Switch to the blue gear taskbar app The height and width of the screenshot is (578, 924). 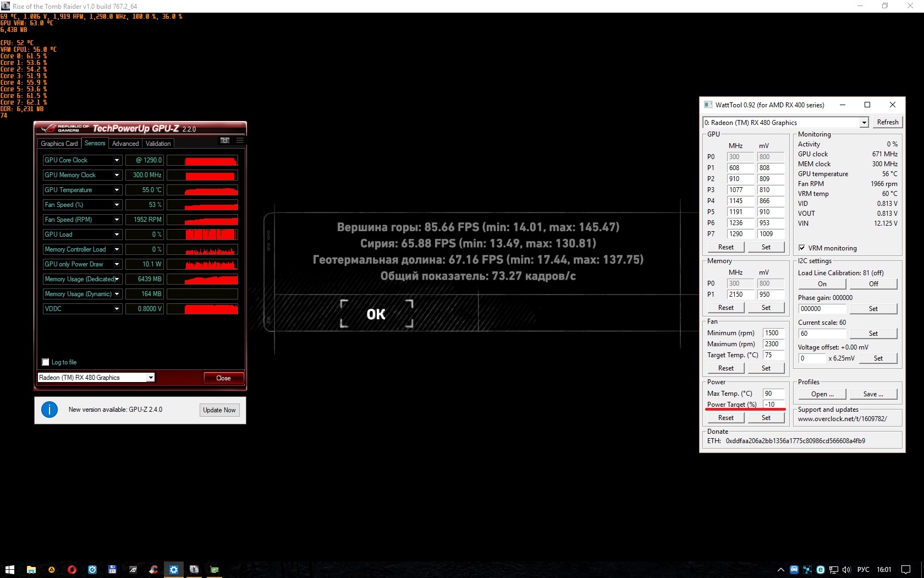pyautogui.click(x=174, y=570)
